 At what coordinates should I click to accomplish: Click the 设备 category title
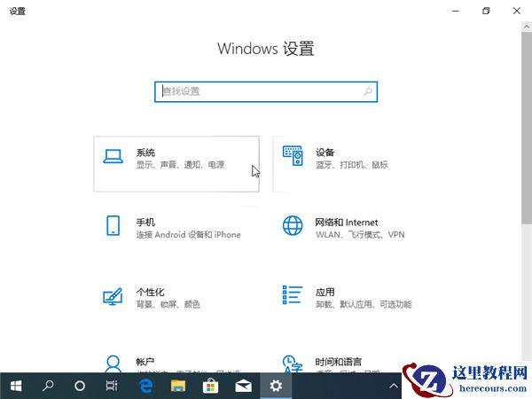325,153
